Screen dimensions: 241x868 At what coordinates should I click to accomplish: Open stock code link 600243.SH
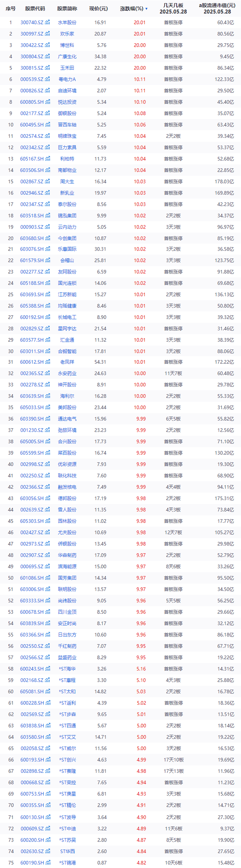click(32, 669)
